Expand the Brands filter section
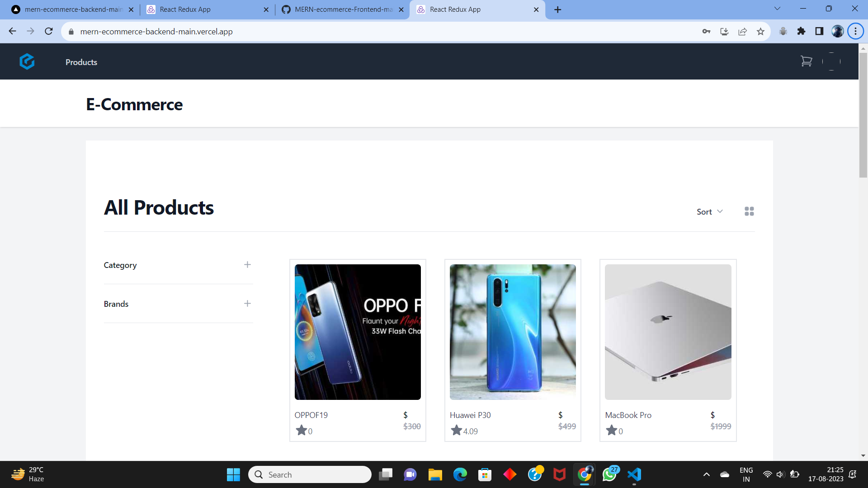The image size is (868, 488). [247, 303]
